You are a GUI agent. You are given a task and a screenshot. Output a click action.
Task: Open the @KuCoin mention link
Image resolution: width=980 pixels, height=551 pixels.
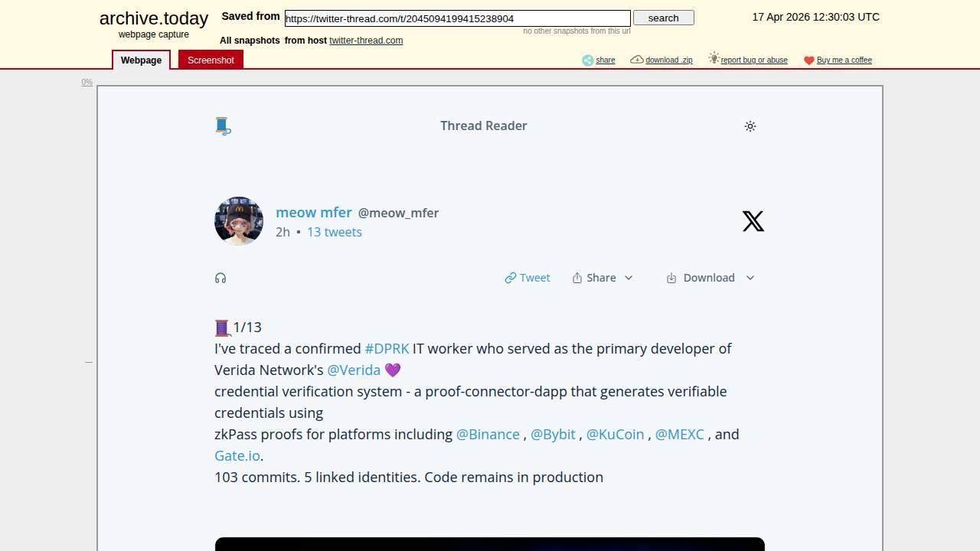pyautogui.click(x=615, y=434)
